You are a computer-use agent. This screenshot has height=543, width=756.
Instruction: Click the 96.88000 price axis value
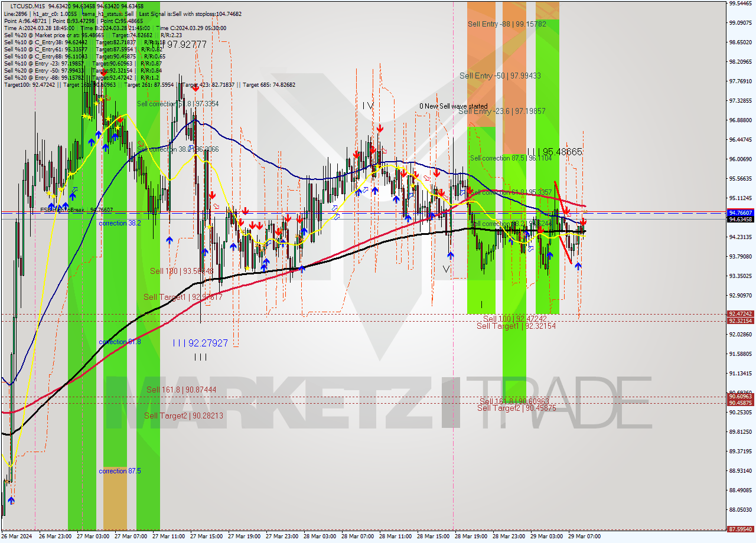pyautogui.click(x=741, y=120)
